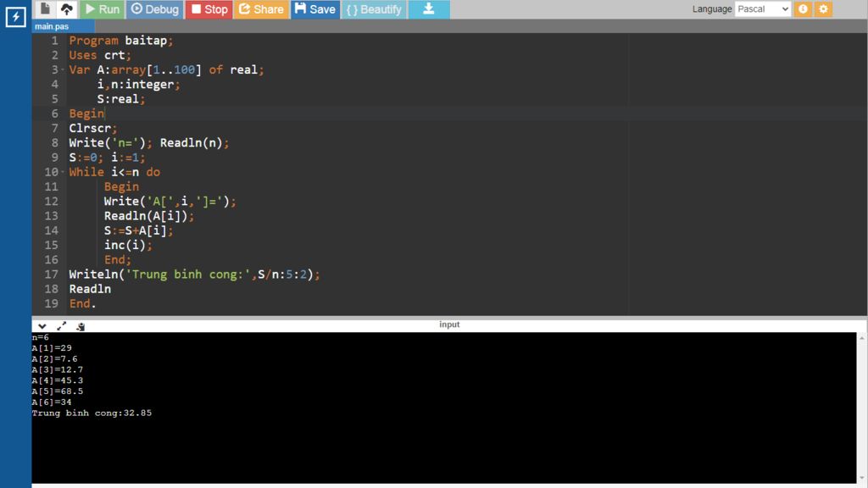Viewport: 868px width, 488px height.
Task: Open editor settings with the gear icon
Action: click(x=823, y=8)
